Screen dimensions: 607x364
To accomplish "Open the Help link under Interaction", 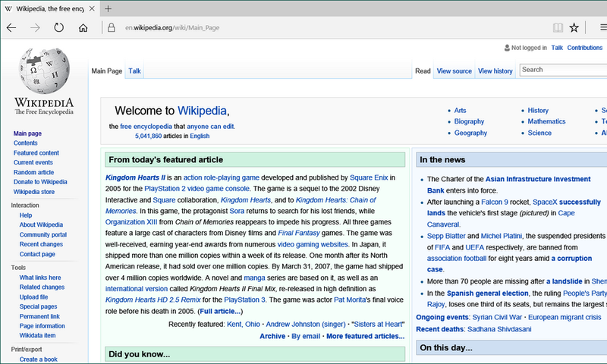I will tap(26, 215).
